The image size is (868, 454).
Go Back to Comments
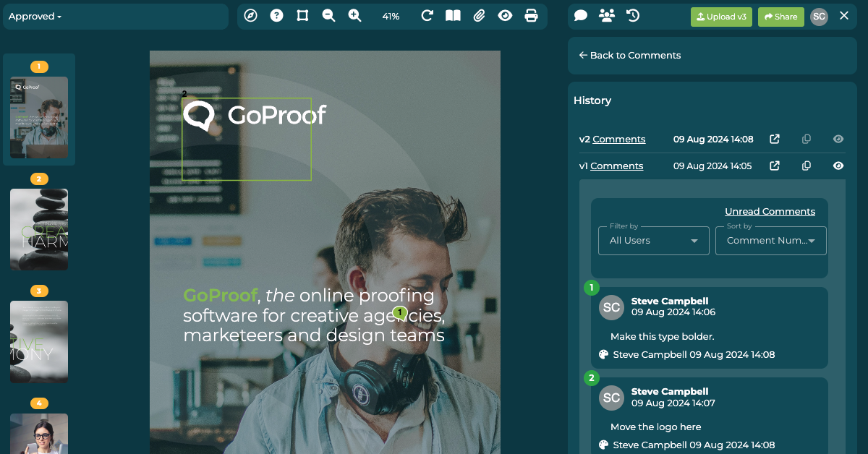coord(630,55)
